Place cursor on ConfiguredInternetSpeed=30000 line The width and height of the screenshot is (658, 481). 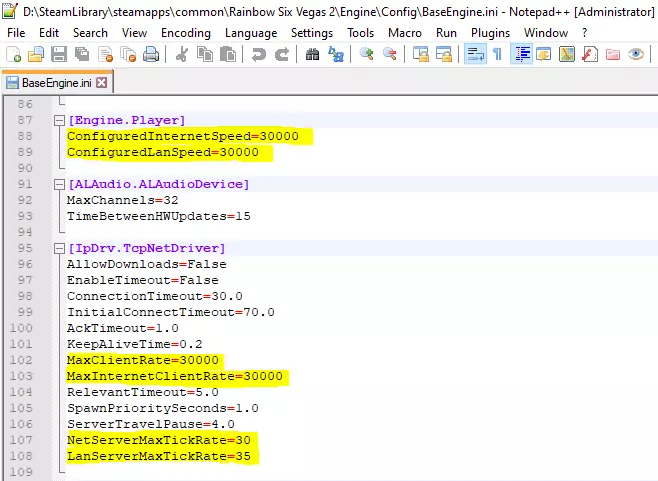[x=183, y=136]
